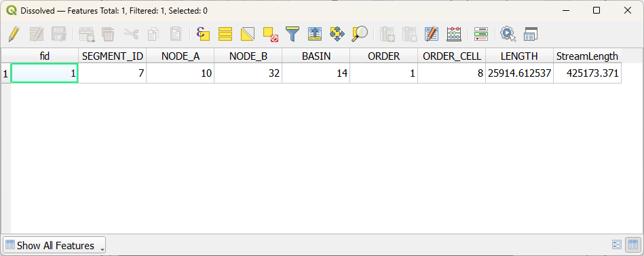Screen dimensions: 644x256
Task: Click the delete selected features trash icon
Action: (108, 34)
